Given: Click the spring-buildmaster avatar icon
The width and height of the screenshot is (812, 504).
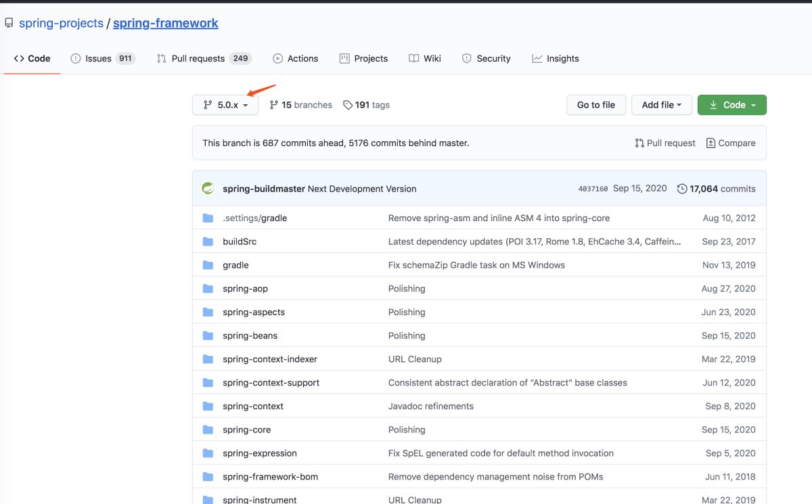Looking at the screenshot, I should 208,189.
